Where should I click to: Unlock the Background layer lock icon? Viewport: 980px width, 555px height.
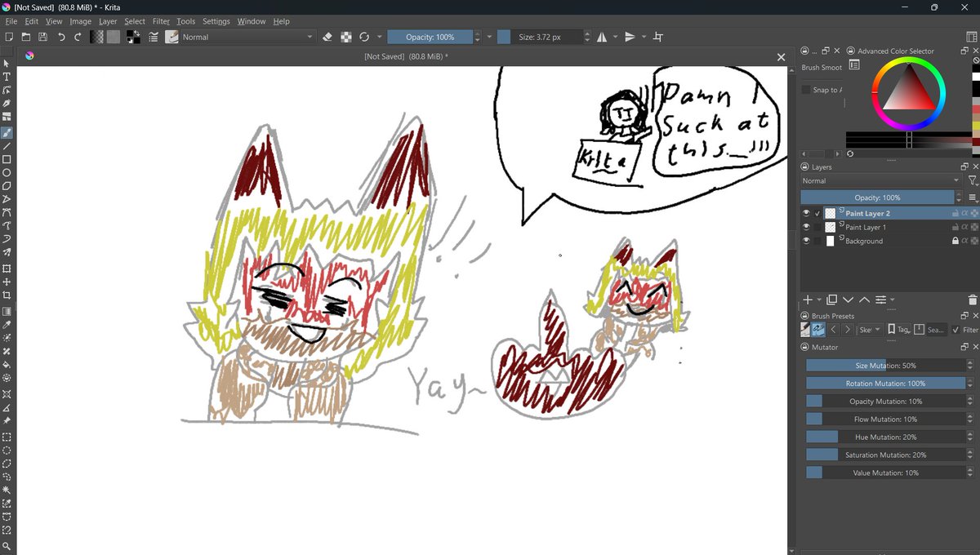(x=955, y=241)
